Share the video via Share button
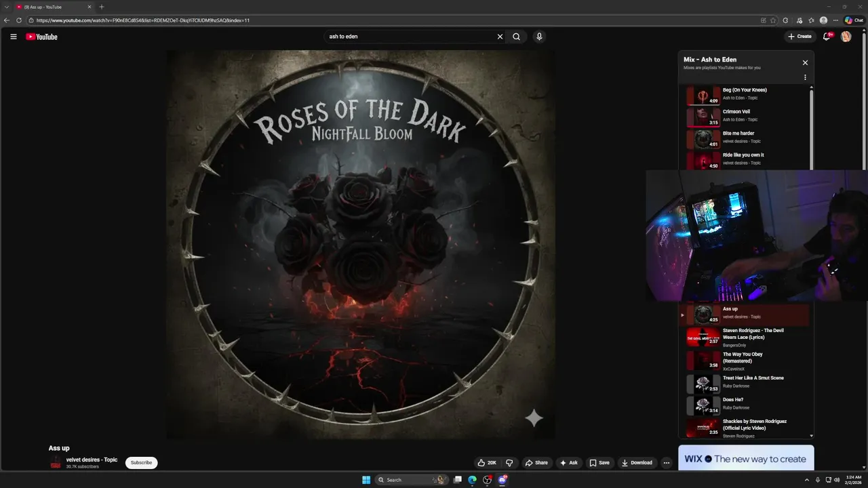This screenshot has width=868, height=488. point(536,463)
